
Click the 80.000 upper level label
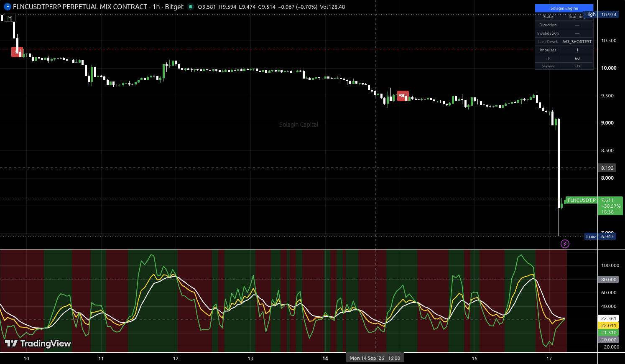pos(609,280)
